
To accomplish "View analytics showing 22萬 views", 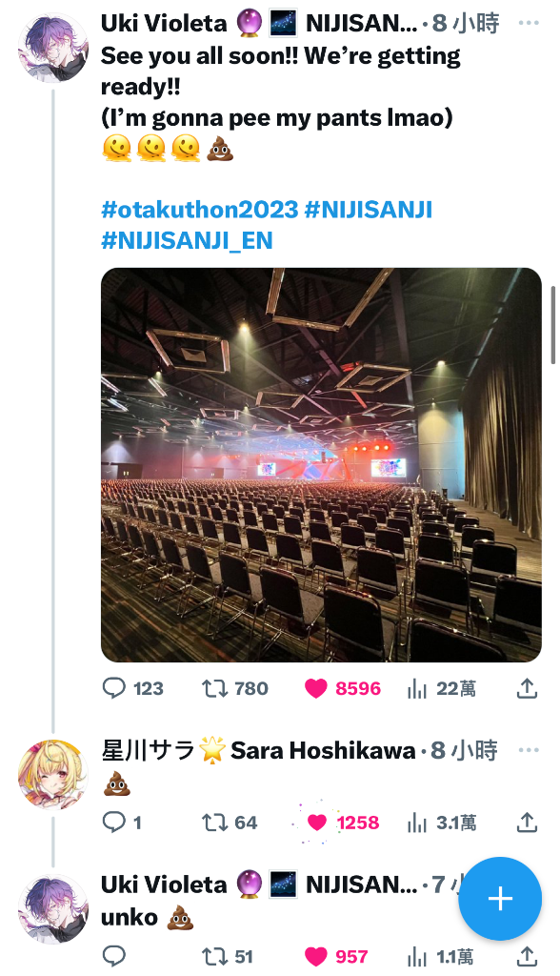I will pos(442,688).
